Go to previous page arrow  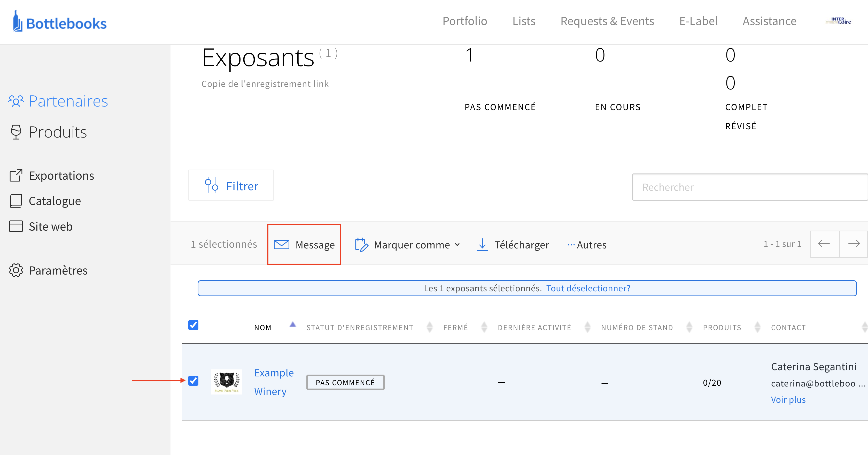point(824,244)
